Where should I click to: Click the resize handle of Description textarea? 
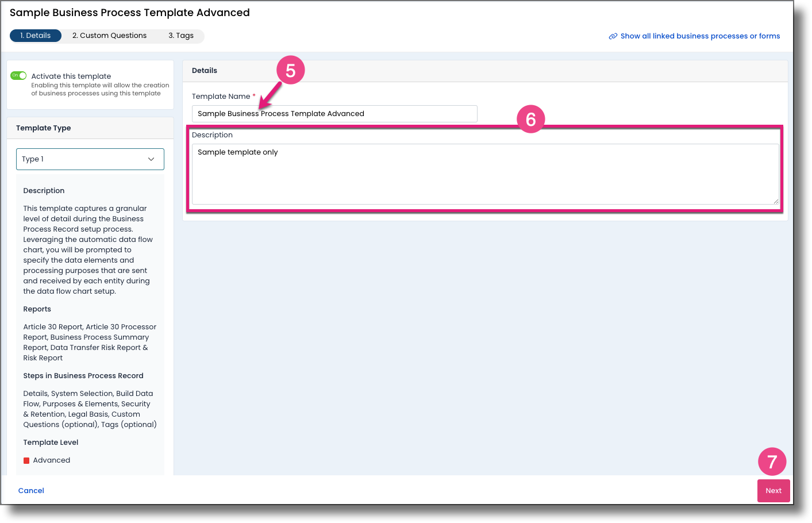[776, 201]
